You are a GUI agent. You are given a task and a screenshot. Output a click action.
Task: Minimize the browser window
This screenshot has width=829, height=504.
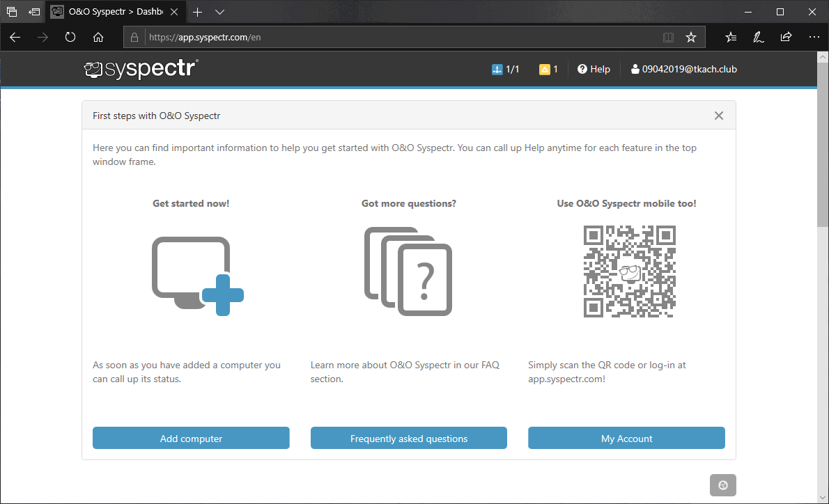click(x=748, y=12)
